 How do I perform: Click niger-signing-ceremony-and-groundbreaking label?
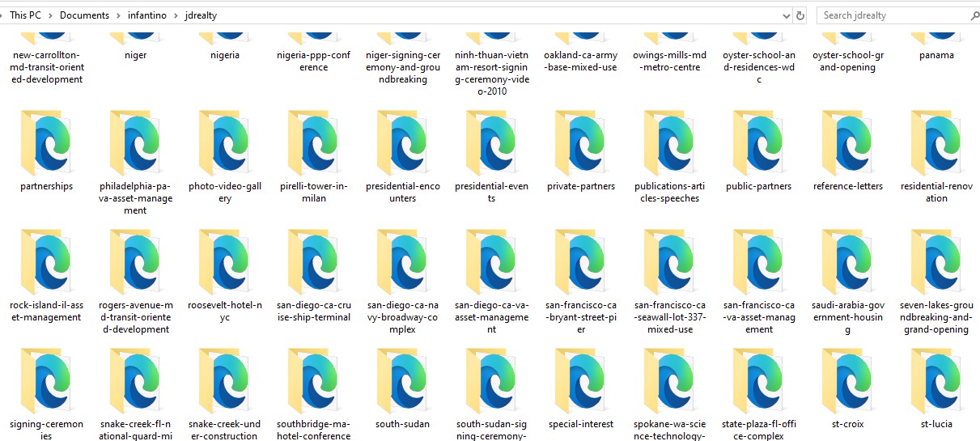402,67
